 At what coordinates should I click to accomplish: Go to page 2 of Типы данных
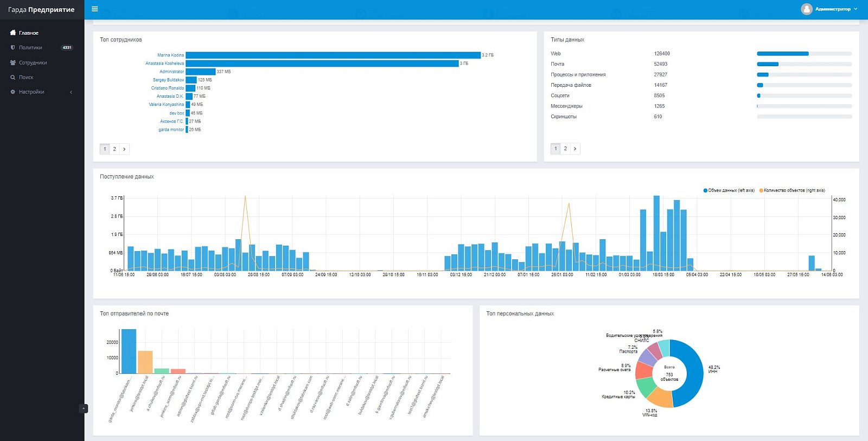tap(565, 149)
